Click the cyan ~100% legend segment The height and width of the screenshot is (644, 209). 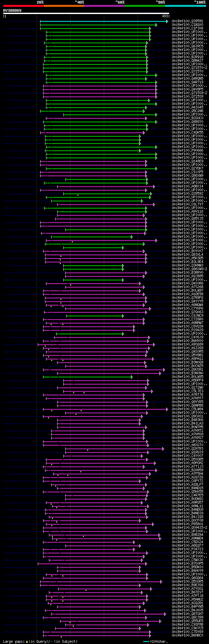tap(185, 6)
